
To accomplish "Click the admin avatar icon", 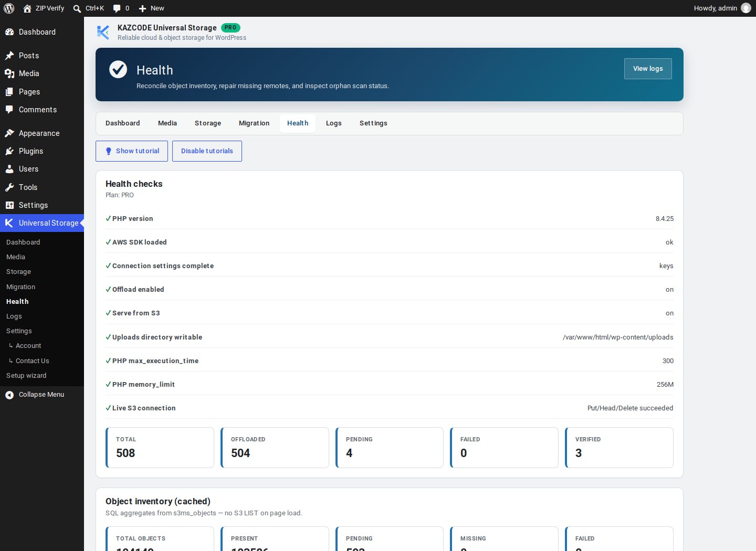I will point(746,8).
